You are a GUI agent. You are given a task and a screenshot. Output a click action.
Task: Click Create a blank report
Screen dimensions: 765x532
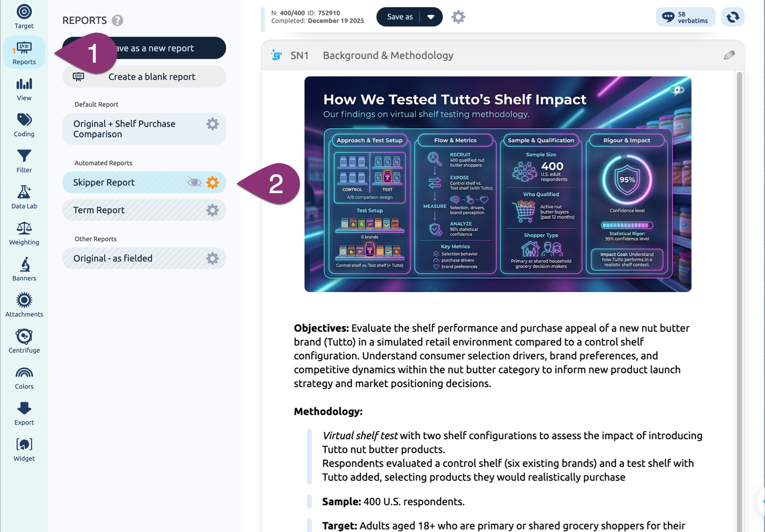tap(144, 76)
